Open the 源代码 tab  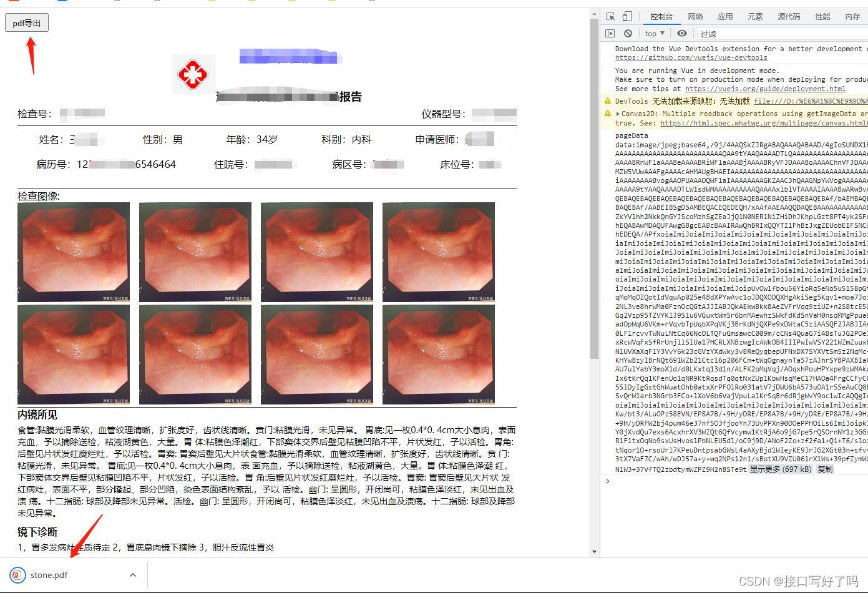(x=788, y=16)
